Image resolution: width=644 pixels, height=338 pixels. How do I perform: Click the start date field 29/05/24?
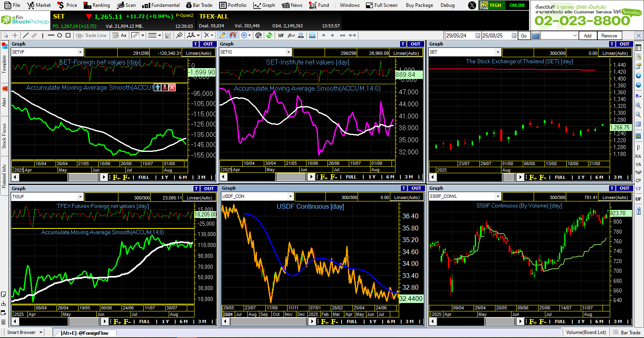pos(460,35)
